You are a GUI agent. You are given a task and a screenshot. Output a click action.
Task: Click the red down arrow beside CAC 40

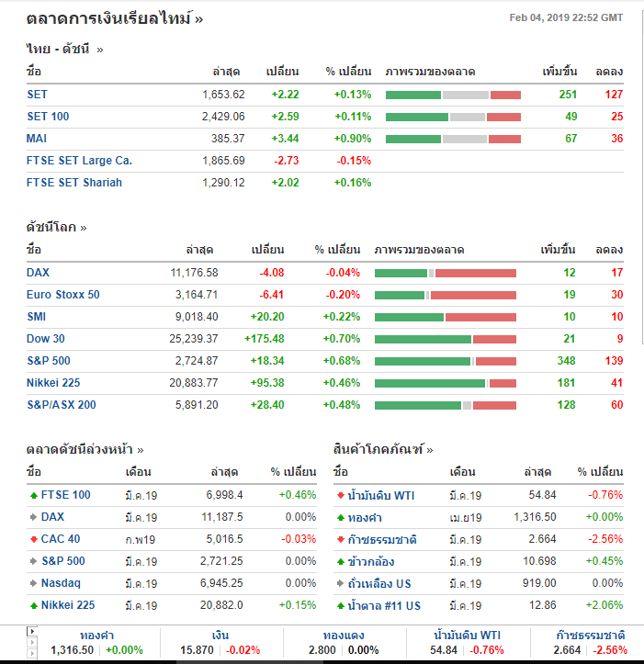coord(34,539)
